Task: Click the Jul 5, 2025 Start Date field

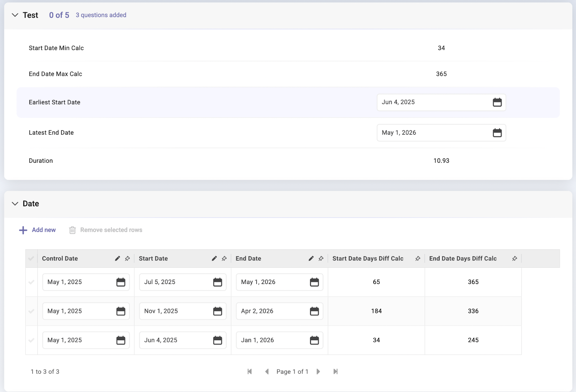Action: coord(183,282)
